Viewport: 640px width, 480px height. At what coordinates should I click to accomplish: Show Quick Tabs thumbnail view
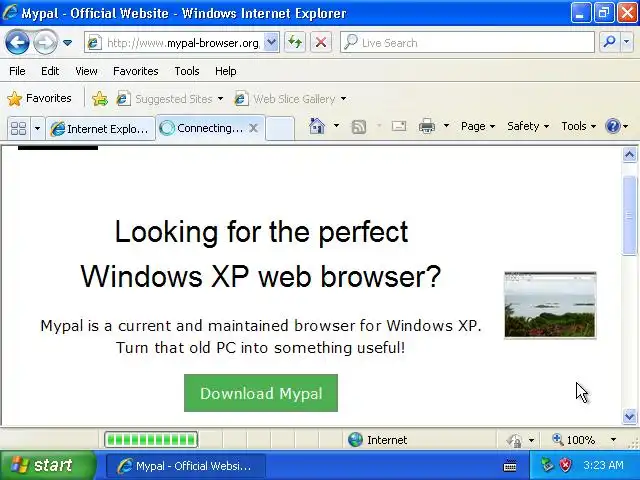click(18, 129)
